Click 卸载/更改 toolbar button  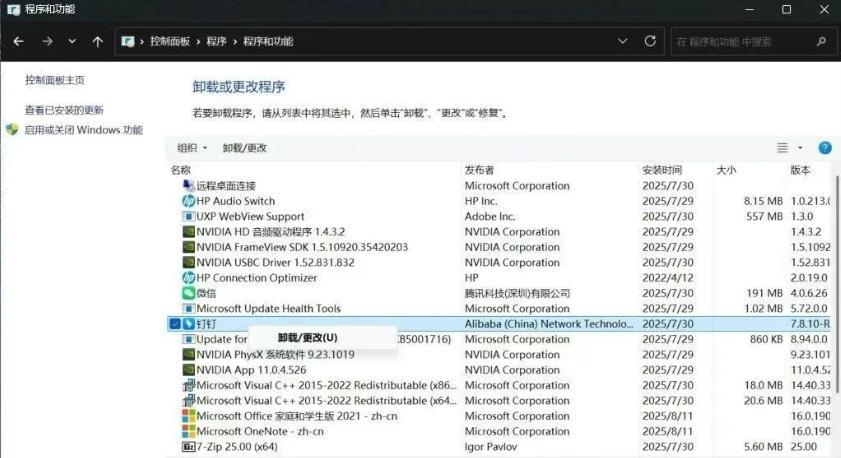245,148
